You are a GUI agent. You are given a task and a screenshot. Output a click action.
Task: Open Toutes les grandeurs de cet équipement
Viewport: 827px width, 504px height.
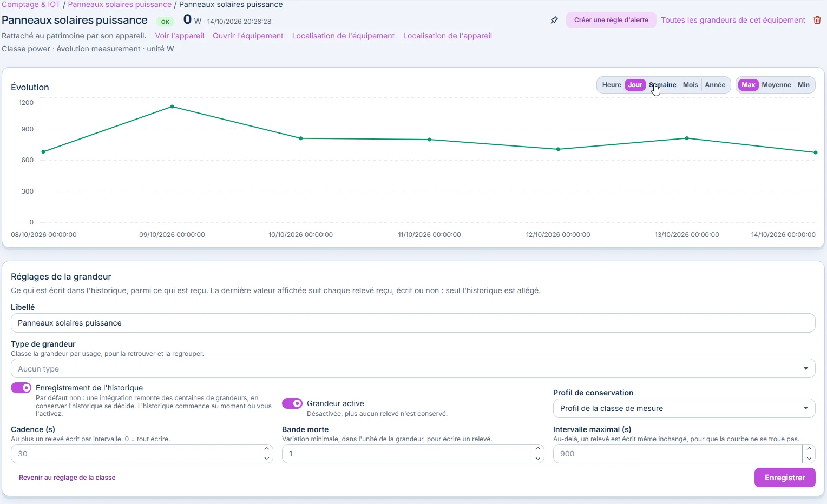tap(733, 20)
